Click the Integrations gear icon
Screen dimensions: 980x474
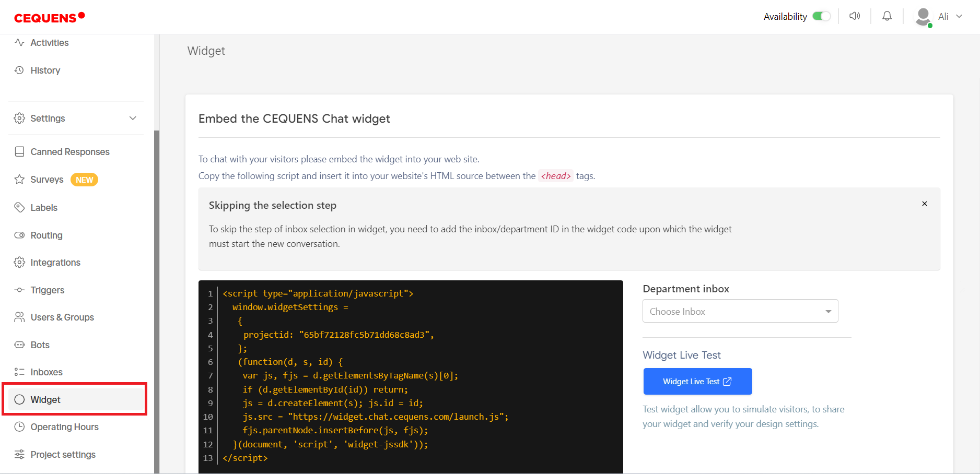tap(19, 262)
